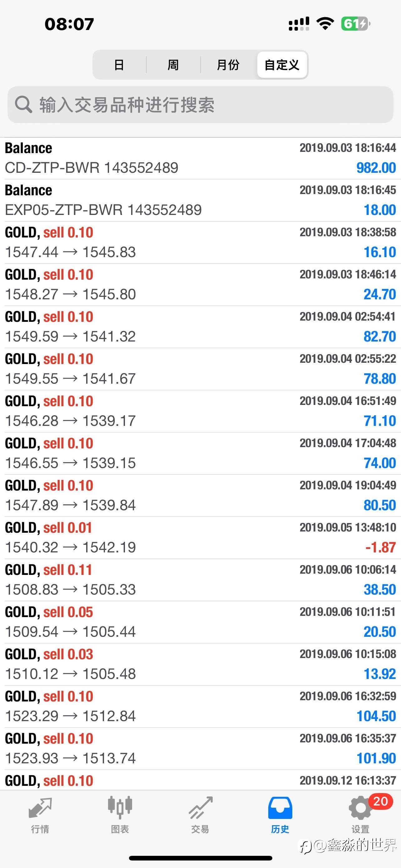Tap the red 20 notification badge
Viewport: 401px width, 868px height.
tap(380, 801)
